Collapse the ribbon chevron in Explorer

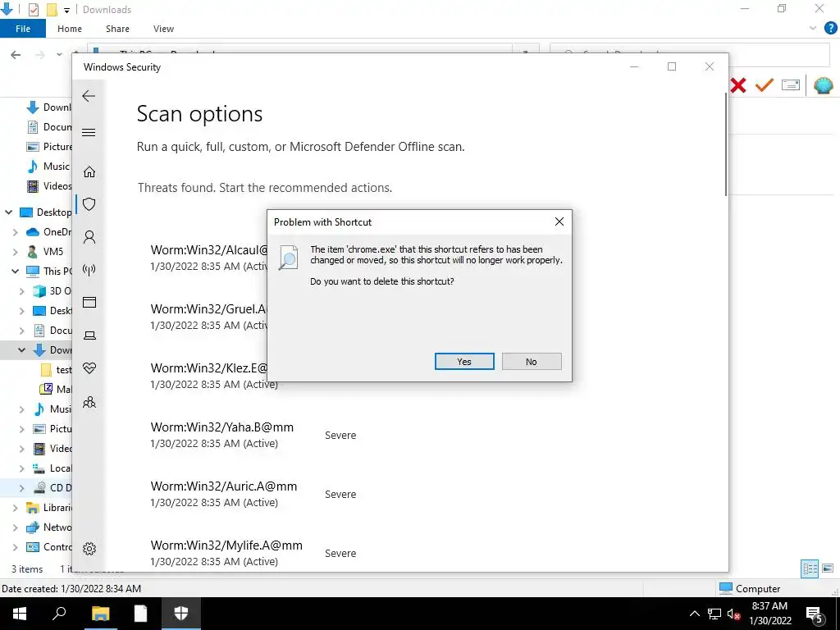(813, 29)
